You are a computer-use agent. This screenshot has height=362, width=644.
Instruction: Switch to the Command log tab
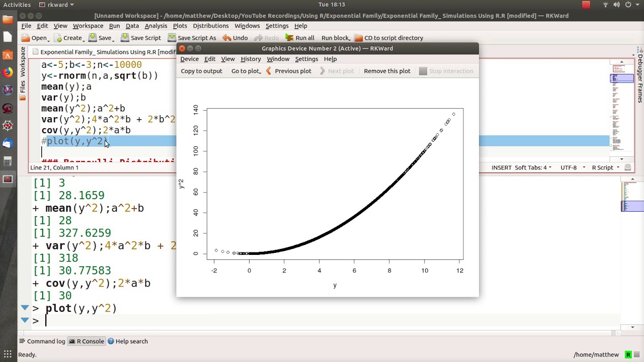(x=42, y=341)
